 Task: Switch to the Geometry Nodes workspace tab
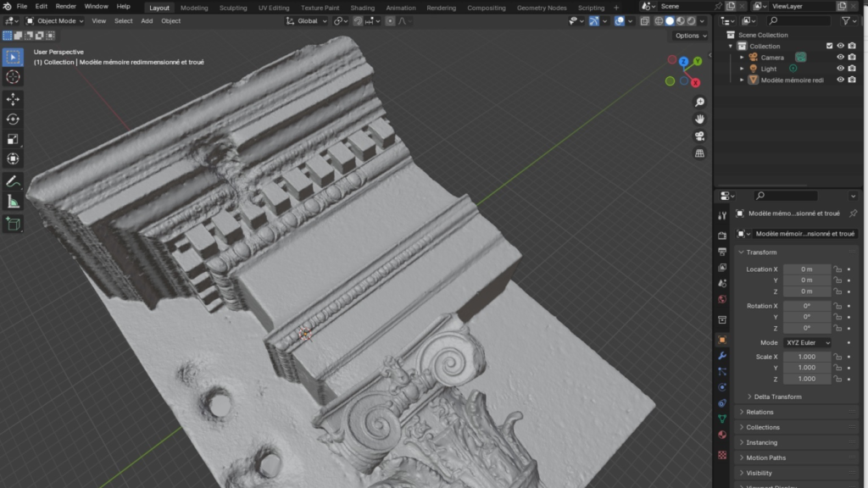542,8
